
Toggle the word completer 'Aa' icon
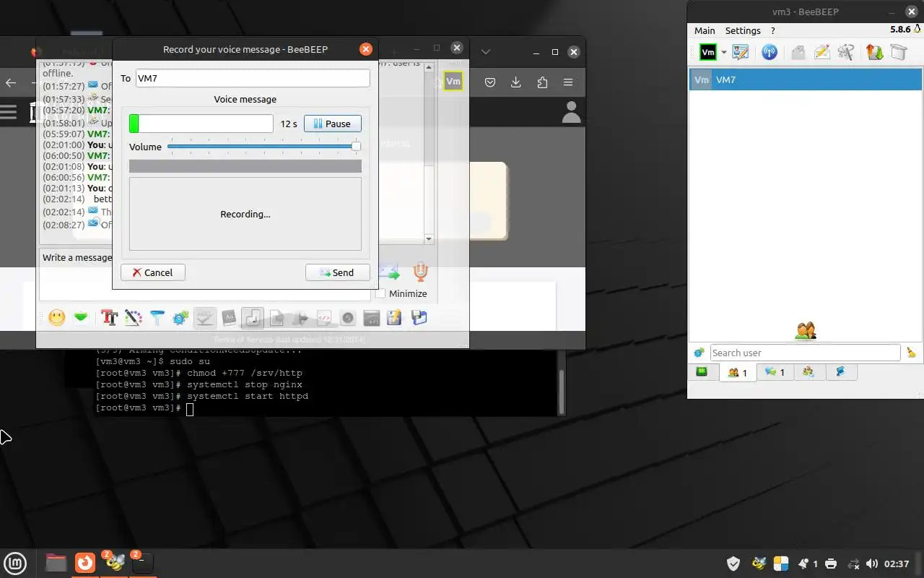coord(229,317)
